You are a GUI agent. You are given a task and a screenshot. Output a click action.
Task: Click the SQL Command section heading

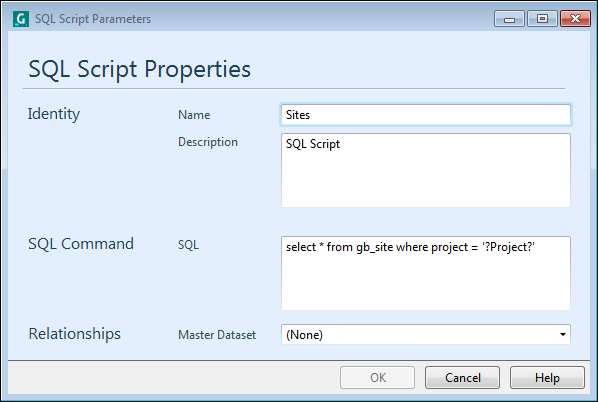point(81,244)
